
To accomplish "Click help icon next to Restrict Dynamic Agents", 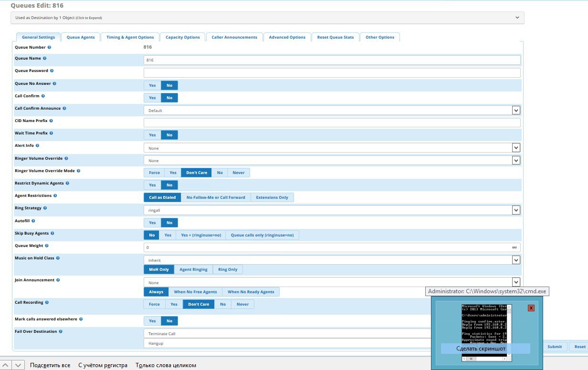I will pyautogui.click(x=68, y=183).
